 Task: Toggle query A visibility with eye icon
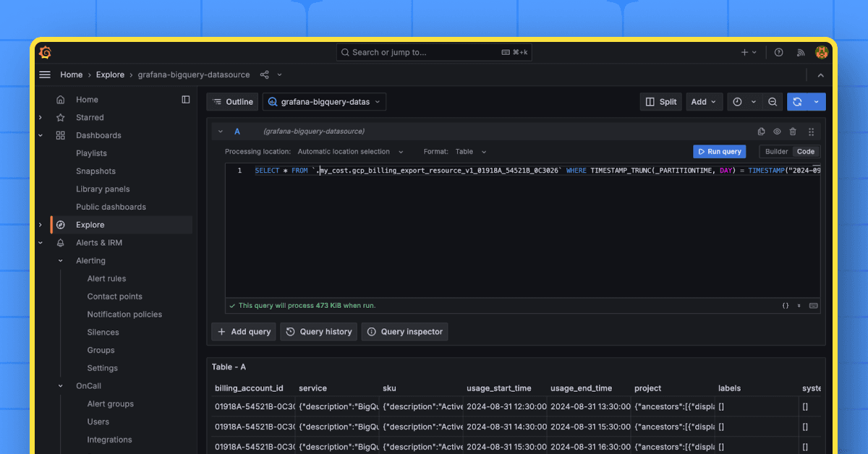tap(776, 131)
